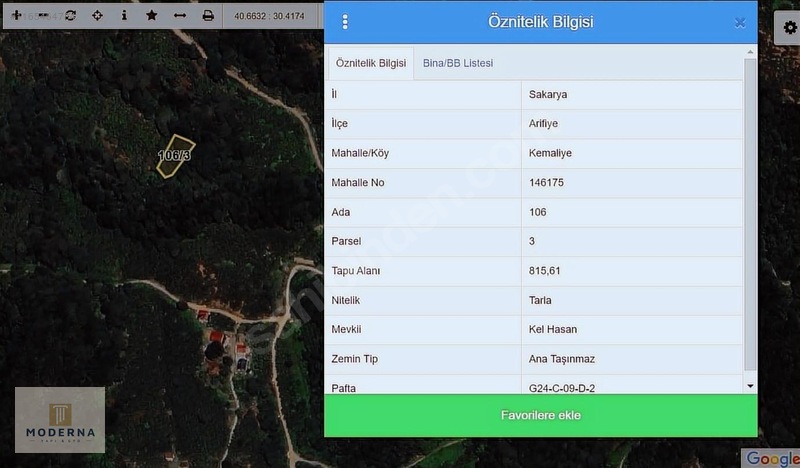Click the print icon
This screenshot has height=468, width=800.
point(208,15)
